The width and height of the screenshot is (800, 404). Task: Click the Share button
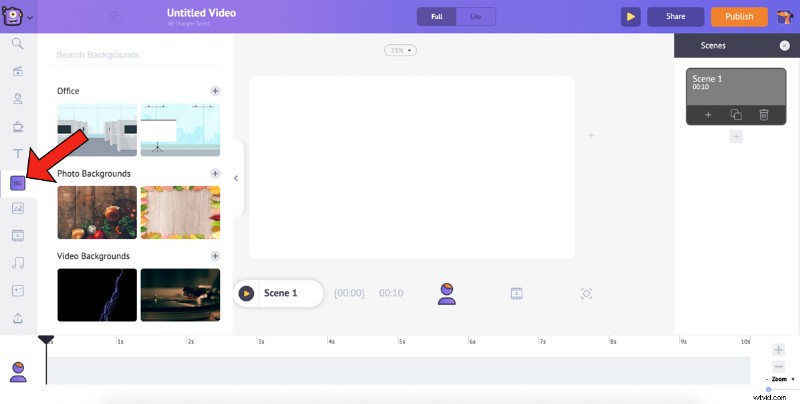pyautogui.click(x=676, y=17)
